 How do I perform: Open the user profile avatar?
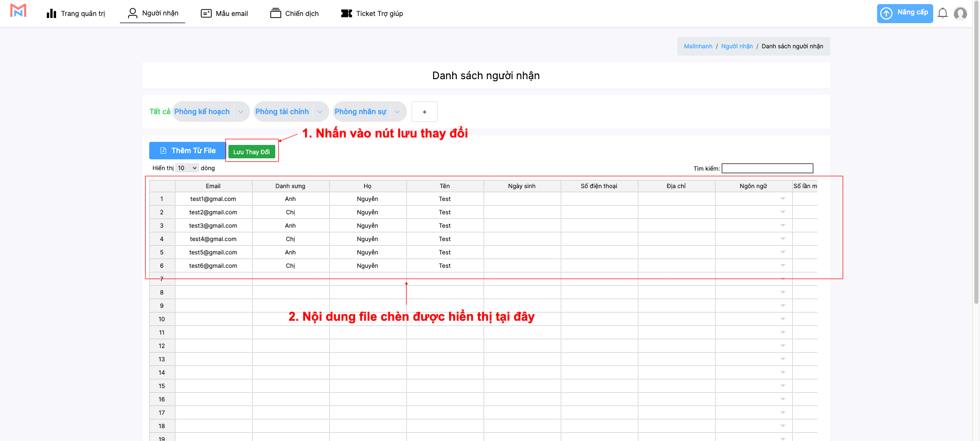(960, 13)
